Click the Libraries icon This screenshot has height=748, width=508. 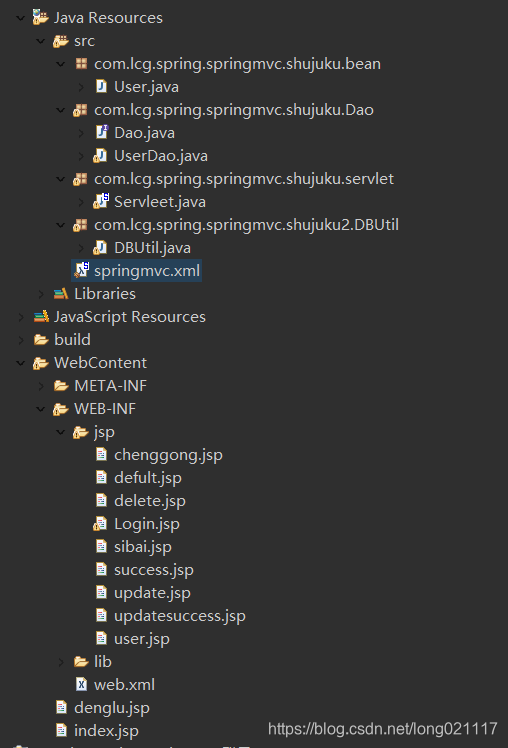click(x=61, y=294)
